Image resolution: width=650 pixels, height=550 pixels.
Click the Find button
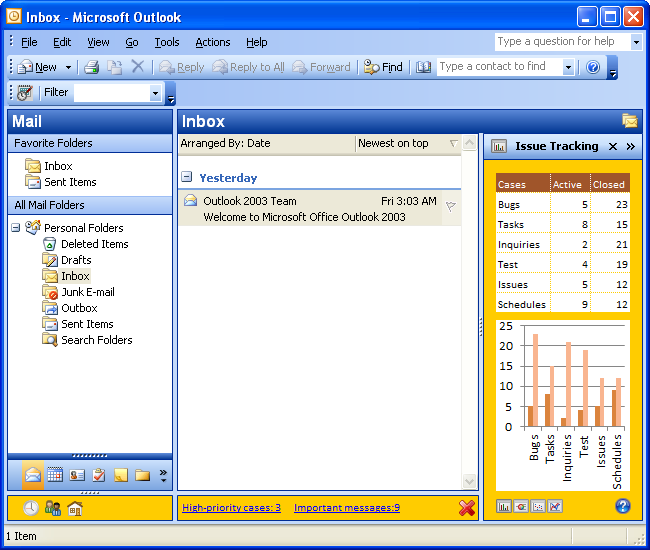click(x=383, y=67)
